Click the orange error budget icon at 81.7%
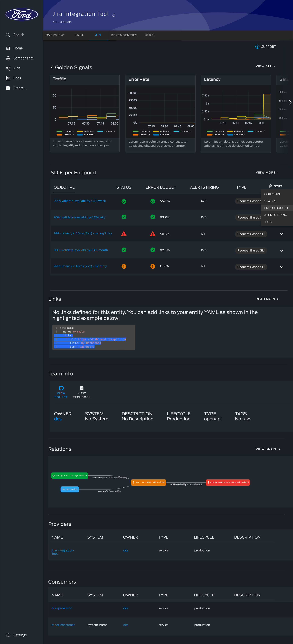 (x=153, y=266)
